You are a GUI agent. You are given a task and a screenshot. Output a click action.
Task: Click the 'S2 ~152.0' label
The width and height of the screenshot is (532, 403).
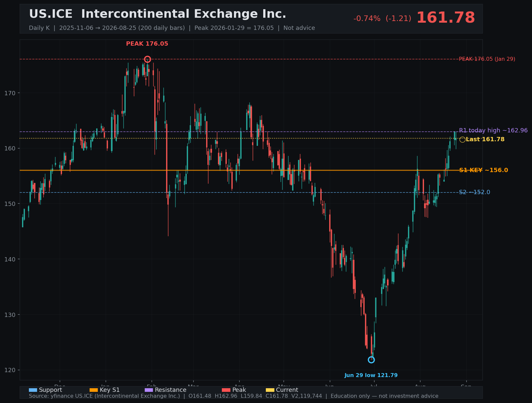(475, 192)
